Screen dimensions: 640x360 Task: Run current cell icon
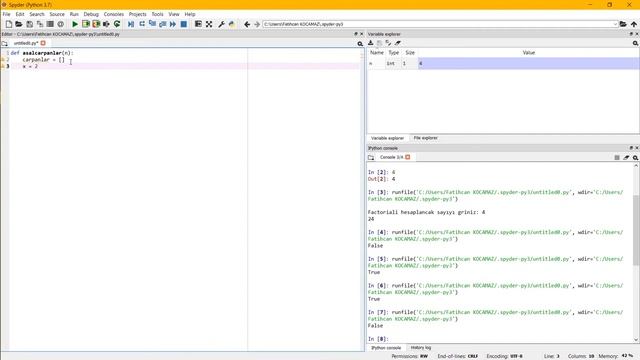(x=86, y=24)
